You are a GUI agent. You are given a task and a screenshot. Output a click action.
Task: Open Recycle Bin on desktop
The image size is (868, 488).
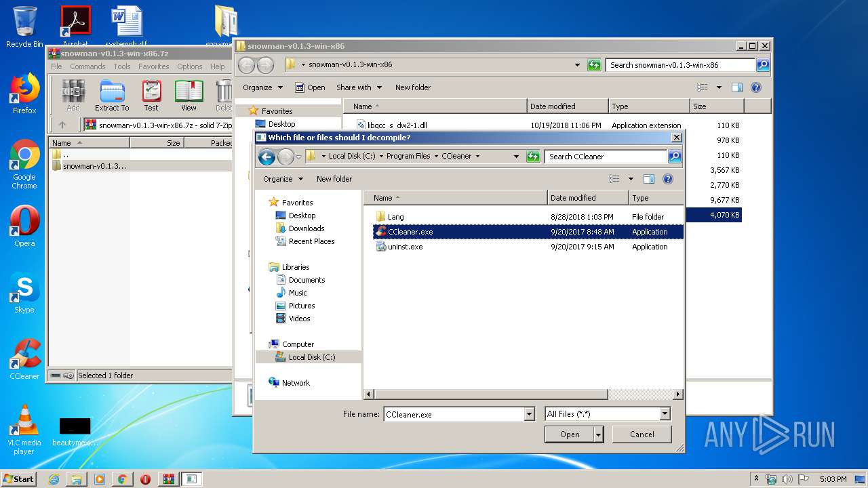tap(24, 27)
